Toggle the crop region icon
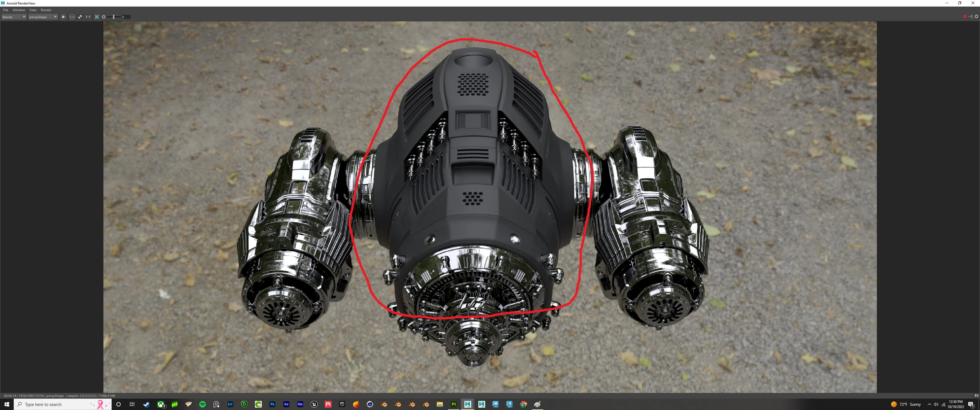The width and height of the screenshot is (980, 410). [97, 17]
